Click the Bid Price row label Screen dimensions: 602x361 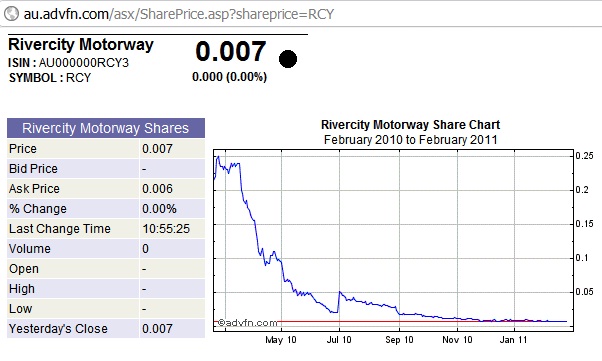(33, 169)
